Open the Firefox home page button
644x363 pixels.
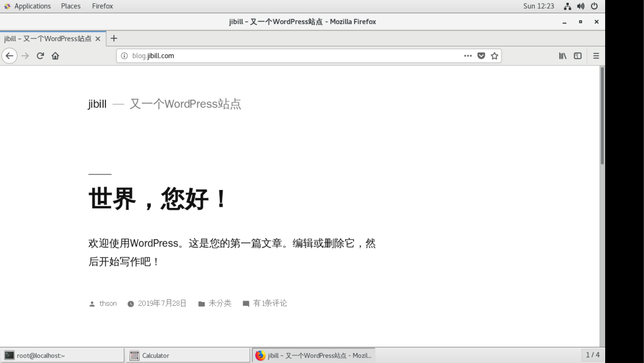click(55, 56)
